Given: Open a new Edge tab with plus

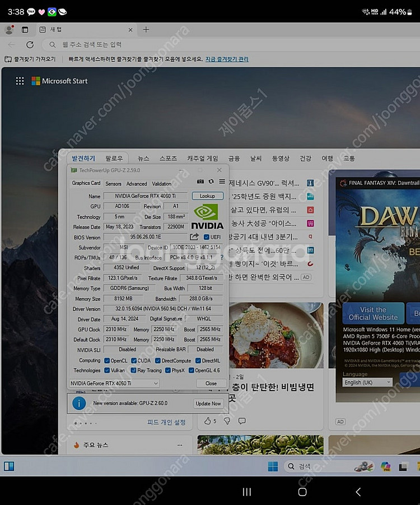Looking at the screenshot, I should (x=146, y=30).
